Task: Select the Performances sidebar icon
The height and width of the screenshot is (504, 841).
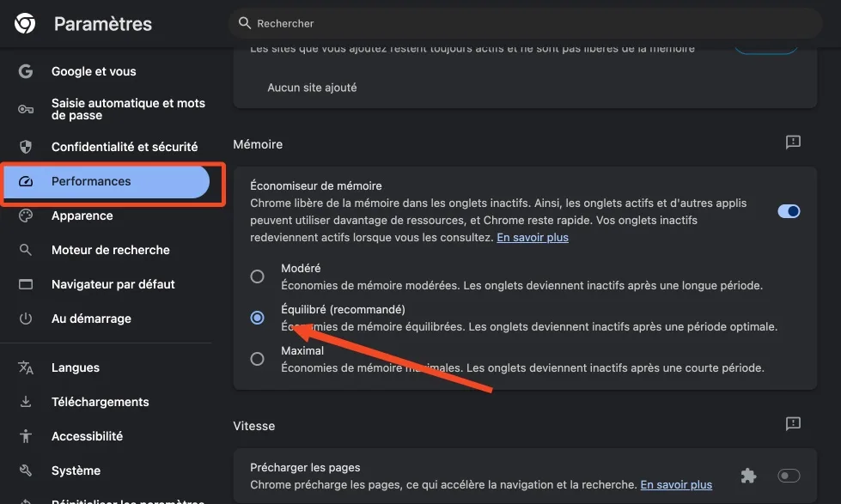Action: click(x=27, y=181)
